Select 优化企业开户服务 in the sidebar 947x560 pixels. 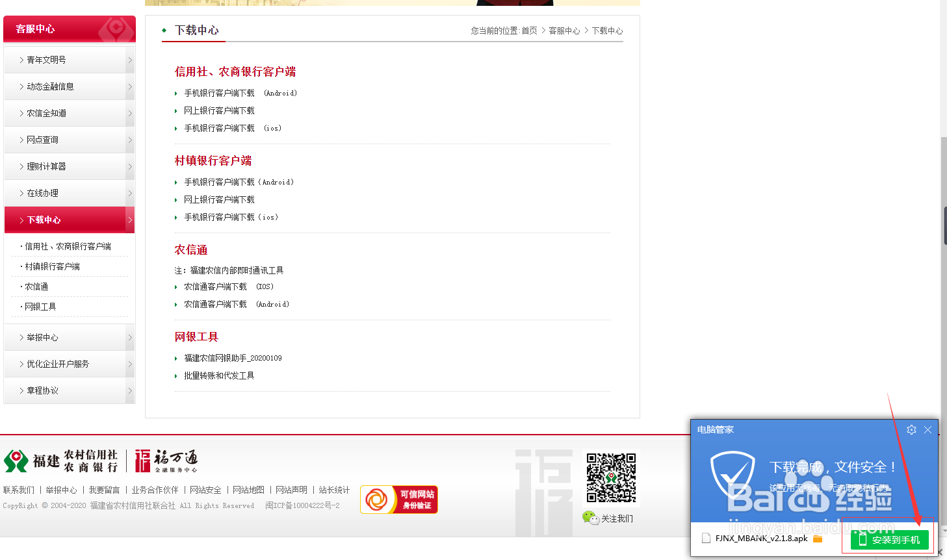70,364
